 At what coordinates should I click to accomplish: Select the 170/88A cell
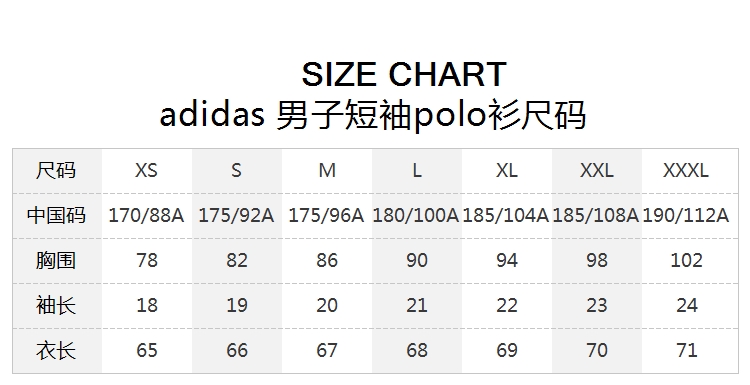coord(146,215)
